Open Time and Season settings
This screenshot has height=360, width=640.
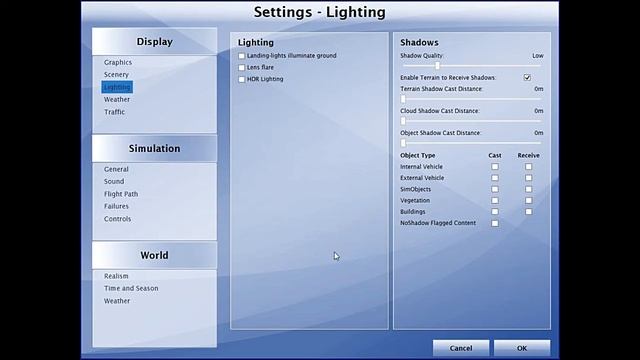[x=131, y=288]
